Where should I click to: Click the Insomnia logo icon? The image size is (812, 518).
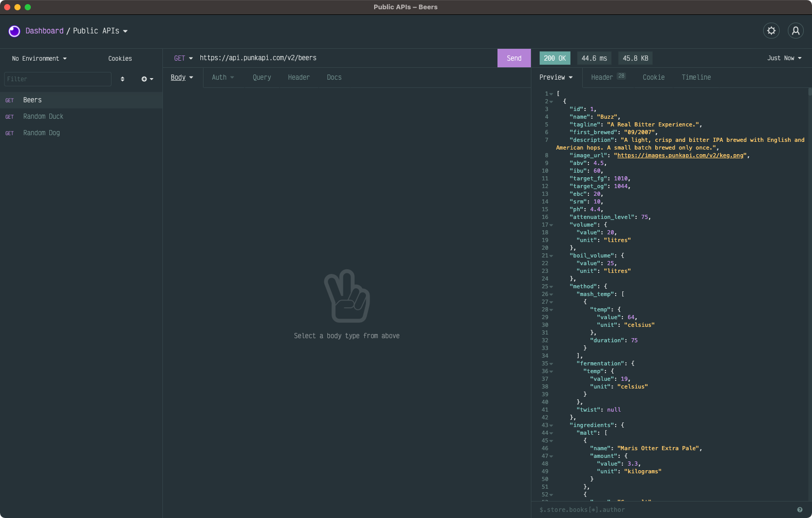14,31
